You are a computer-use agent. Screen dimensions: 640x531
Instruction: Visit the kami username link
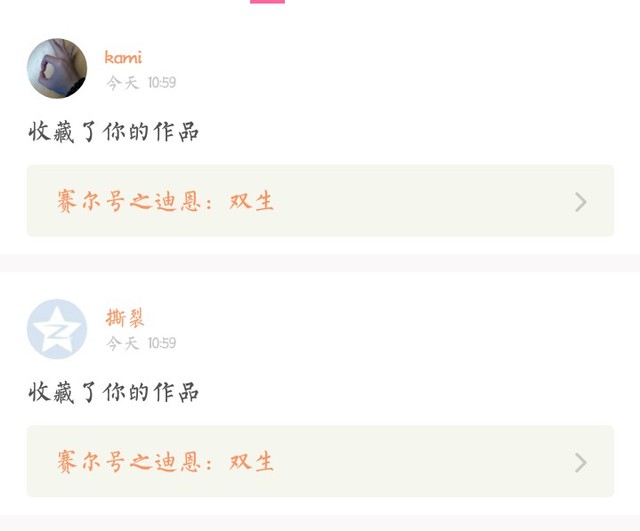(x=123, y=57)
